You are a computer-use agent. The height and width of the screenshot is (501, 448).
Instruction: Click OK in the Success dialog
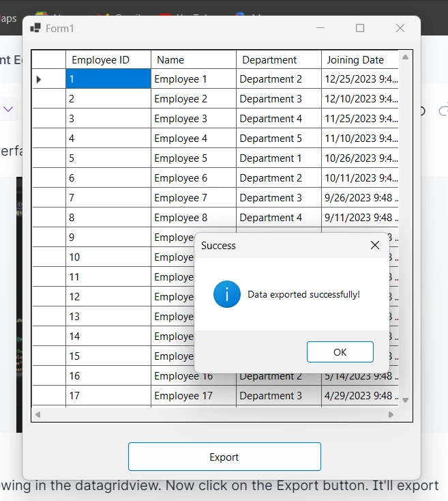click(x=340, y=352)
